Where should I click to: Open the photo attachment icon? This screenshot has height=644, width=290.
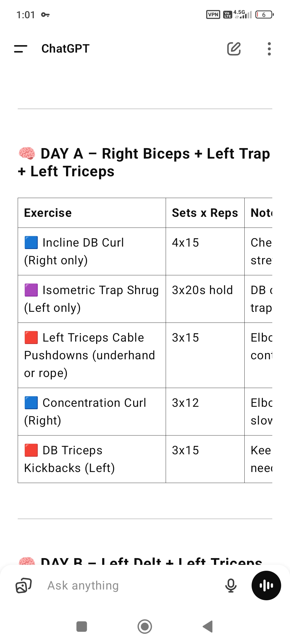24,586
